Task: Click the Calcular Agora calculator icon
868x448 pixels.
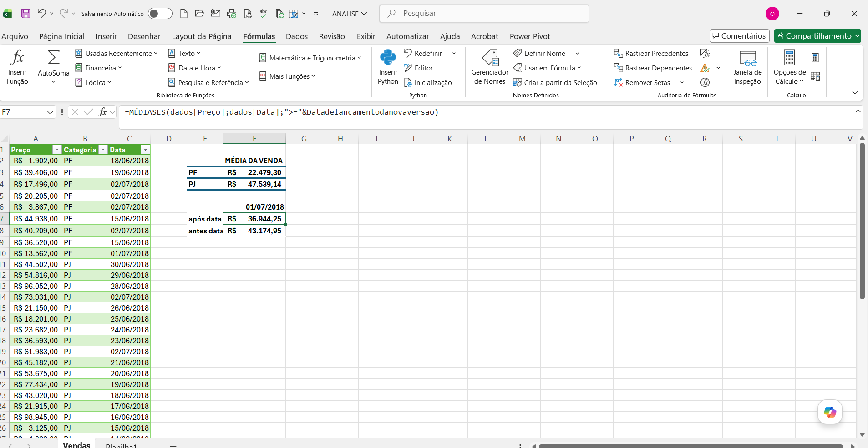Action: point(815,58)
